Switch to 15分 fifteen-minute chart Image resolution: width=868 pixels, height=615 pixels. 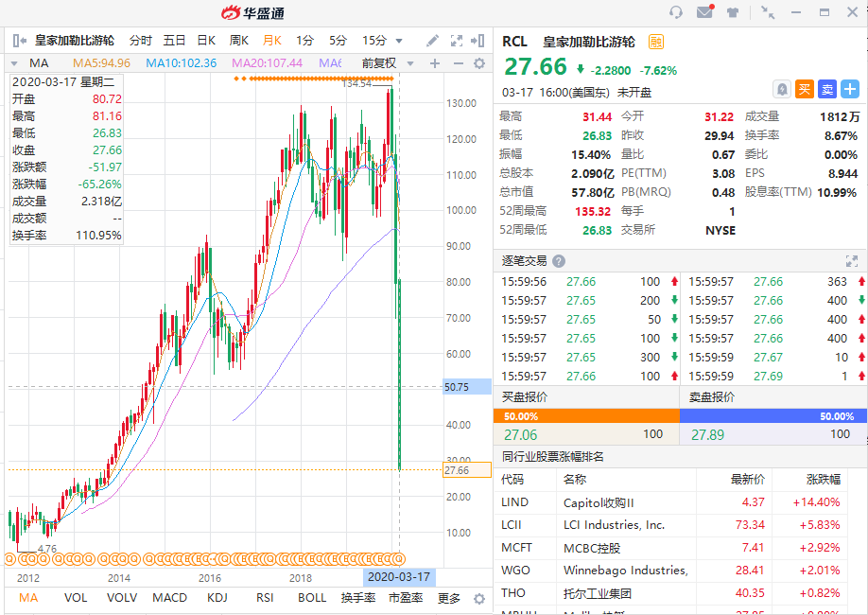374,41
